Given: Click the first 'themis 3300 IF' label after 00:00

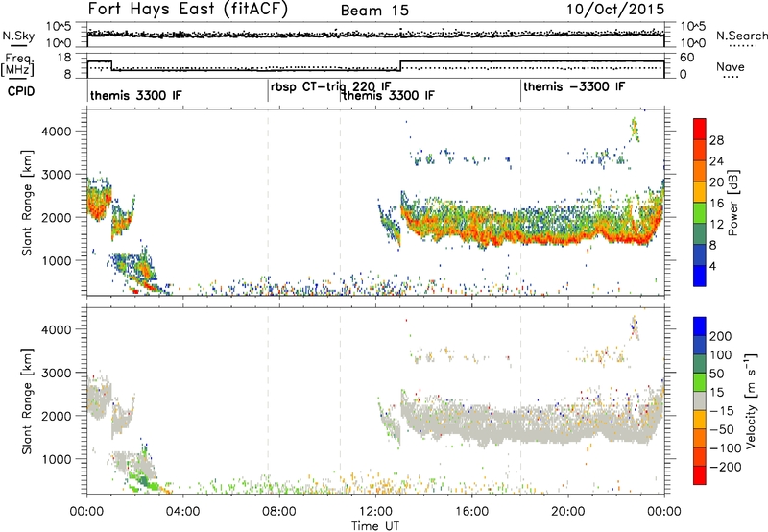Looking at the screenshot, I should click(x=135, y=95).
